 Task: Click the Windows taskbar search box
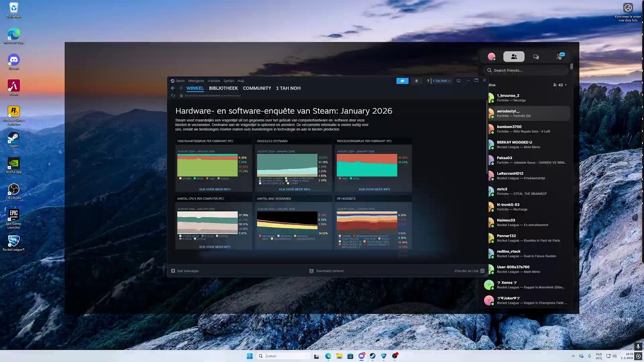click(283, 356)
